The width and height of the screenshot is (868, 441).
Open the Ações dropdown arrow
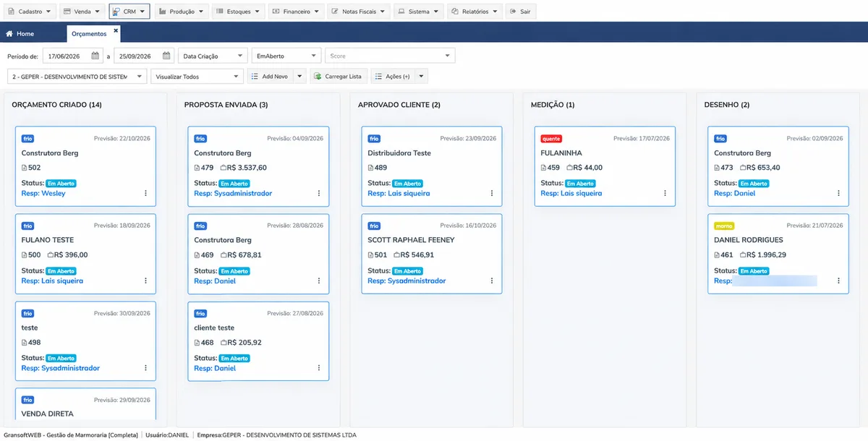[x=421, y=76]
